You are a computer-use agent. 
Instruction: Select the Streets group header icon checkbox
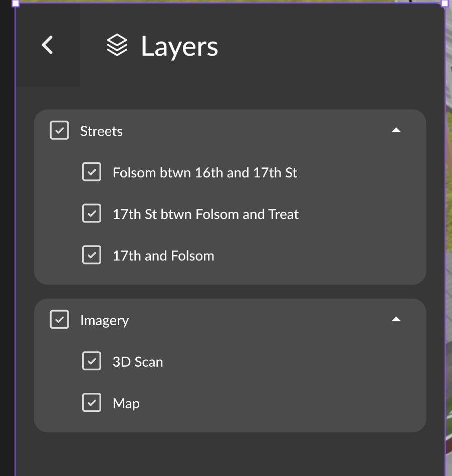click(59, 130)
